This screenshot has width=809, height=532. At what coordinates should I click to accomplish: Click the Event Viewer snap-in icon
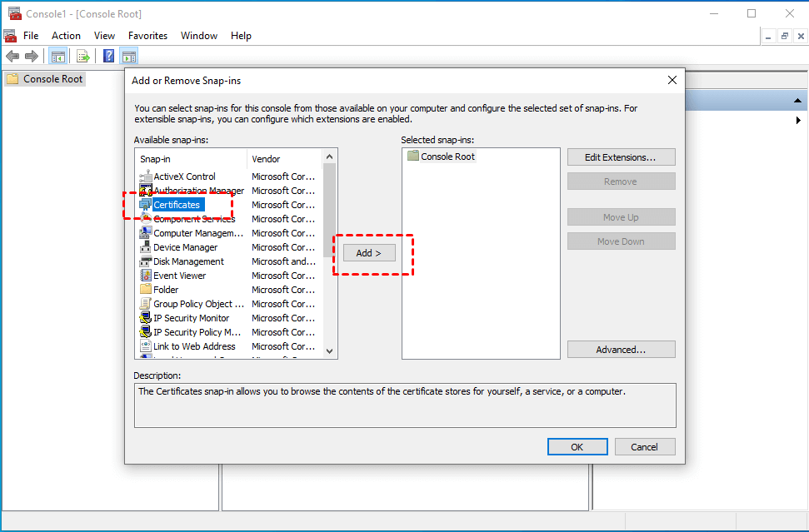(x=146, y=276)
